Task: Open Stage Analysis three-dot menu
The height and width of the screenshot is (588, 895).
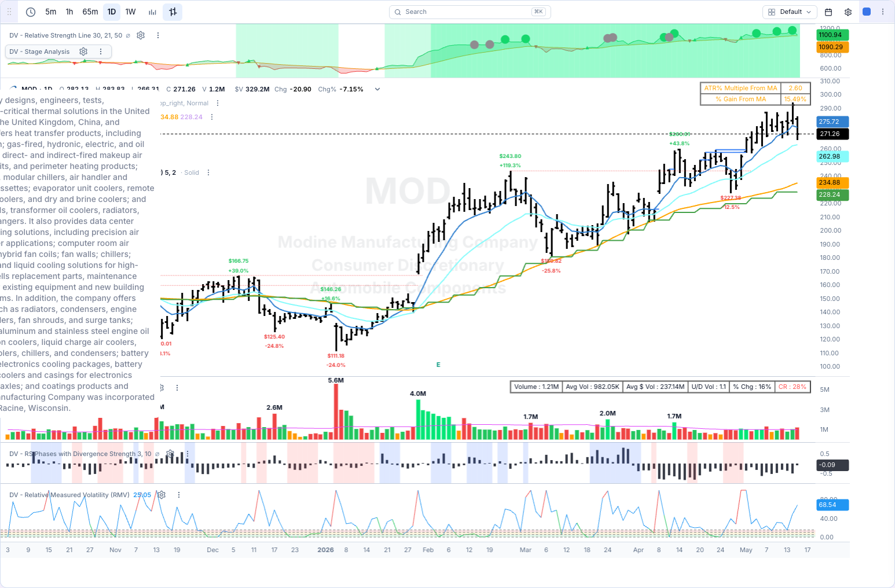Action: tap(101, 52)
